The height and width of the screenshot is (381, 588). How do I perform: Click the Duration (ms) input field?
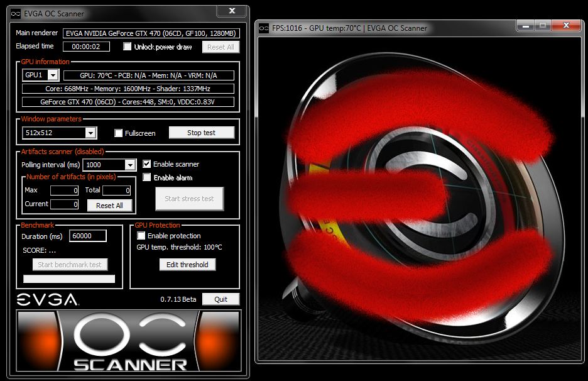pos(87,236)
